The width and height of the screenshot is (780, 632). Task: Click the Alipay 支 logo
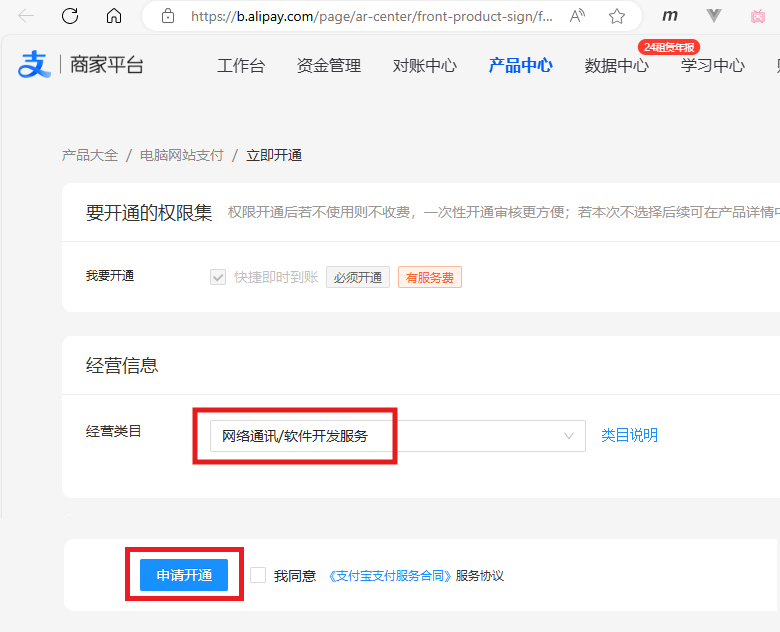(34, 64)
